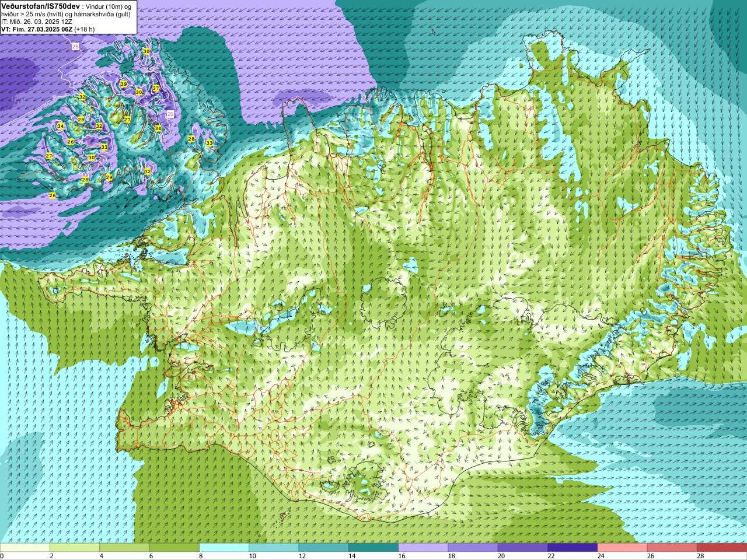Pick the light teal 10–12 legend swatch

tap(274, 548)
